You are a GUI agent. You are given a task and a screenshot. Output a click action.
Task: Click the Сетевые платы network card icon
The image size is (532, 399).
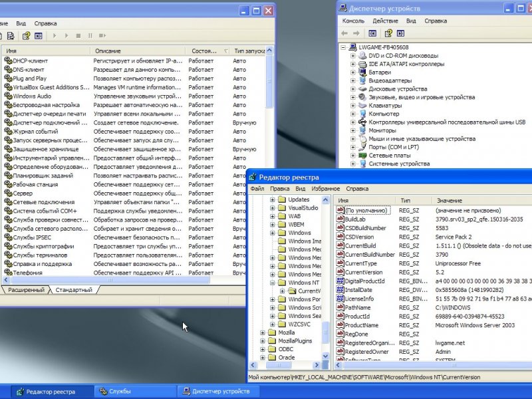pyautogui.click(x=362, y=156)
